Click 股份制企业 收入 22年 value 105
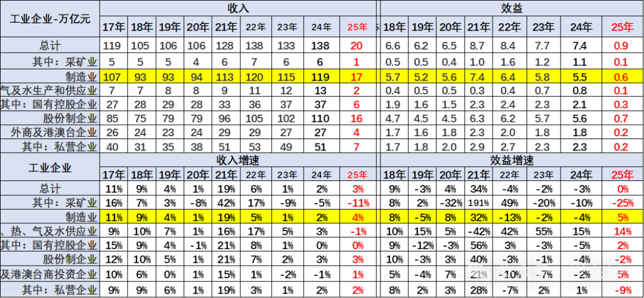 (255, 118)
